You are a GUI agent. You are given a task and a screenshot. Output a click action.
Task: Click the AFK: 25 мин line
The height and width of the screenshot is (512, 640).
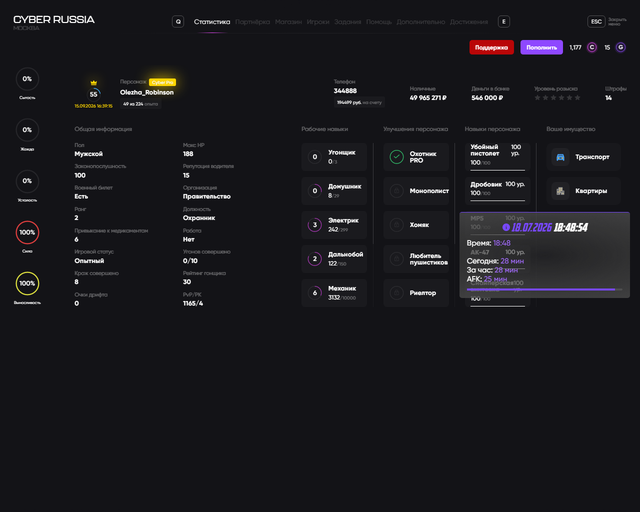click(x=487, y=279)
